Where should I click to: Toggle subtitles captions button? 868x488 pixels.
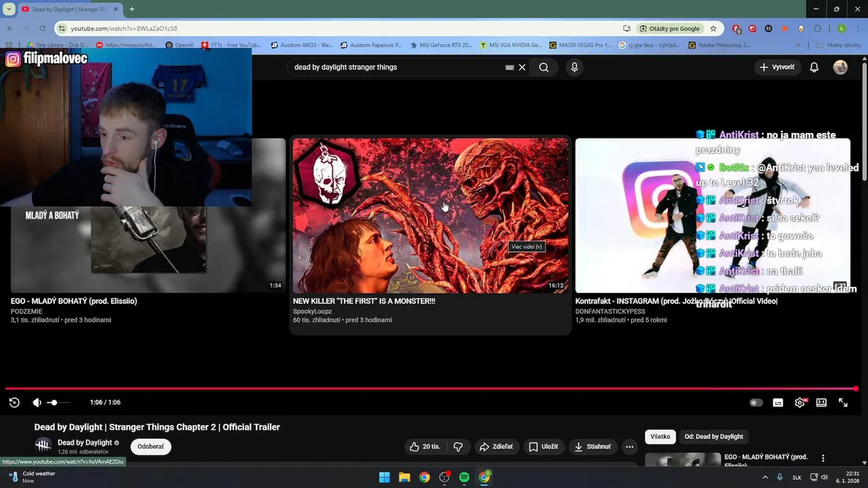pos(778,403)
